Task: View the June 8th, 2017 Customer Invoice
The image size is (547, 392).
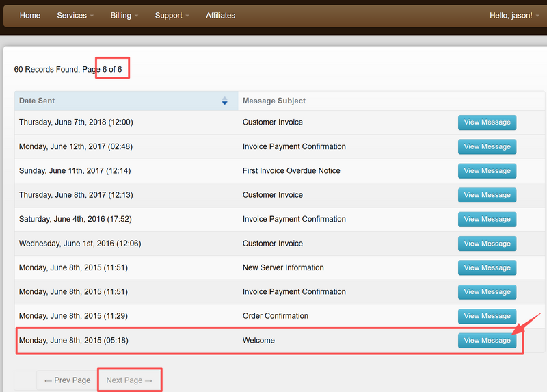Action: [x=487, y=195]
